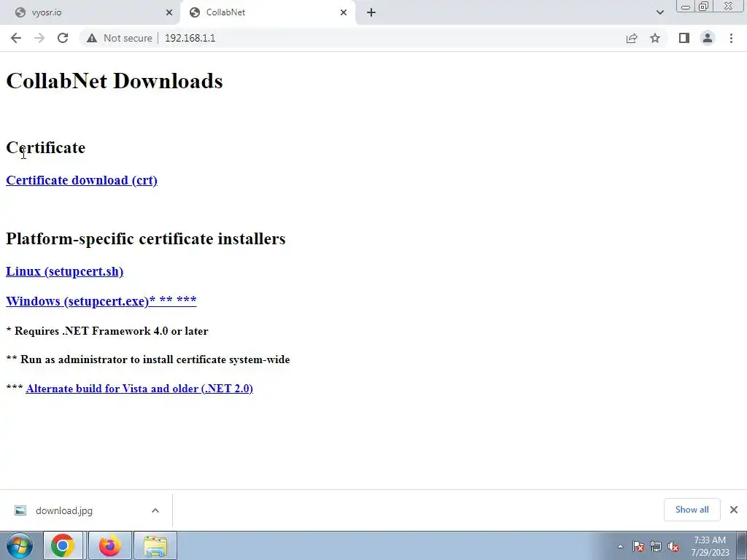
Task: Show hidden system tray icons
Action: coord(620,546)
